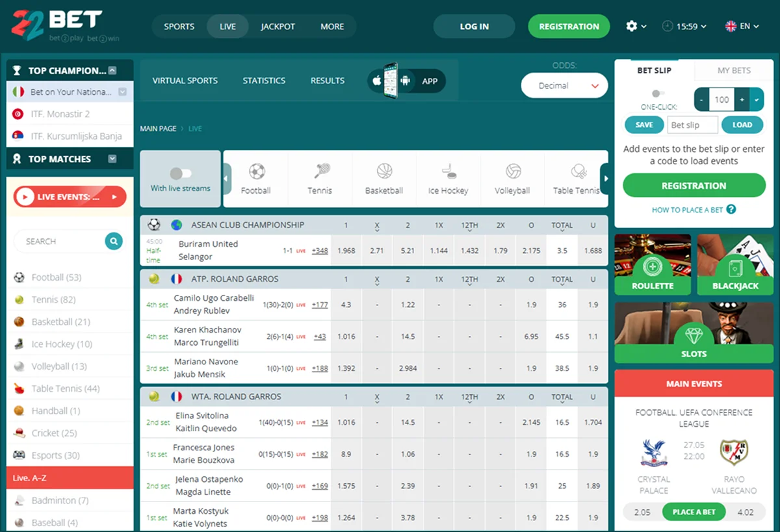Toggle the With live streams switch

(x=180, y=173)
